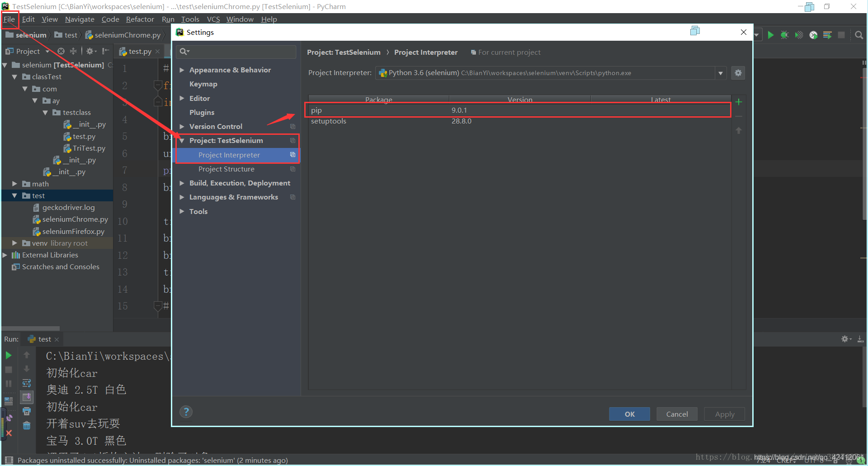The height and width of the screenshot is (466, 868).
Task: Open the Help menu
Action: pyautogui.click(x=269, y=19)
